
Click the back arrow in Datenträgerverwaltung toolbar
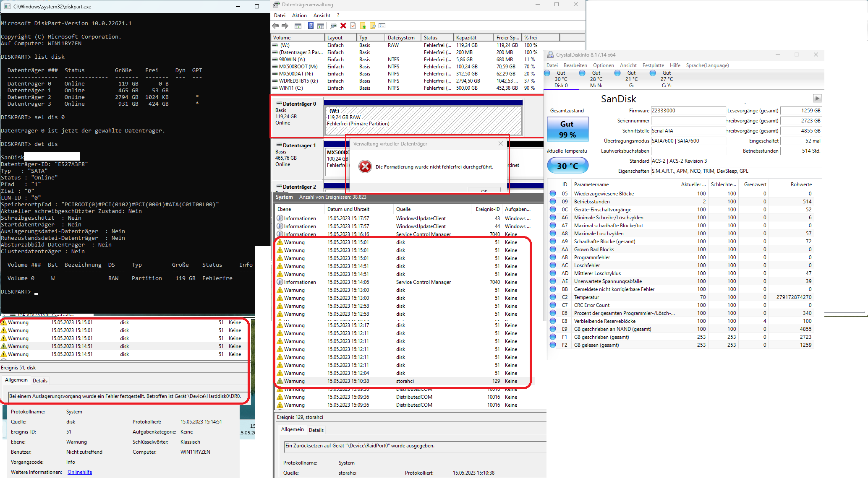click(276, 26)
